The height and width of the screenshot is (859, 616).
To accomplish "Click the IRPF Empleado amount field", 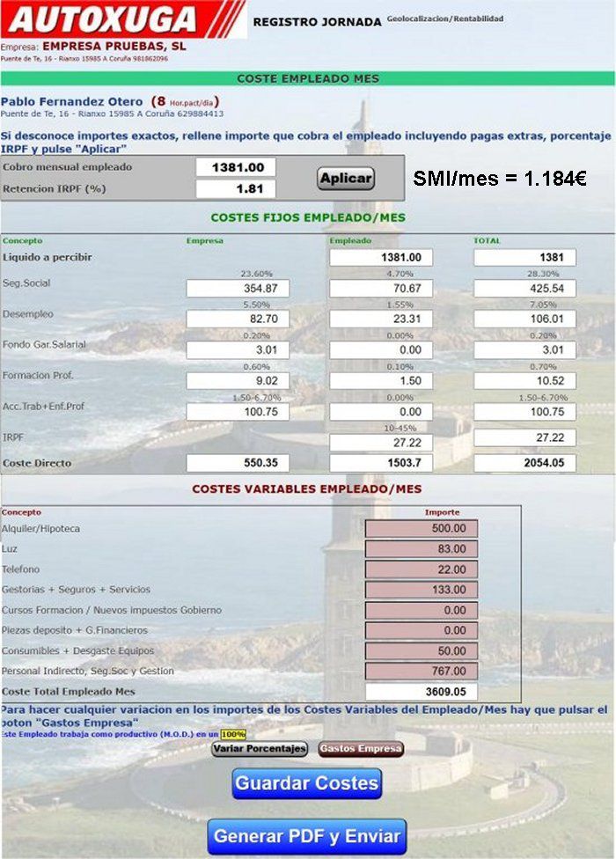I will click(381, 443).
